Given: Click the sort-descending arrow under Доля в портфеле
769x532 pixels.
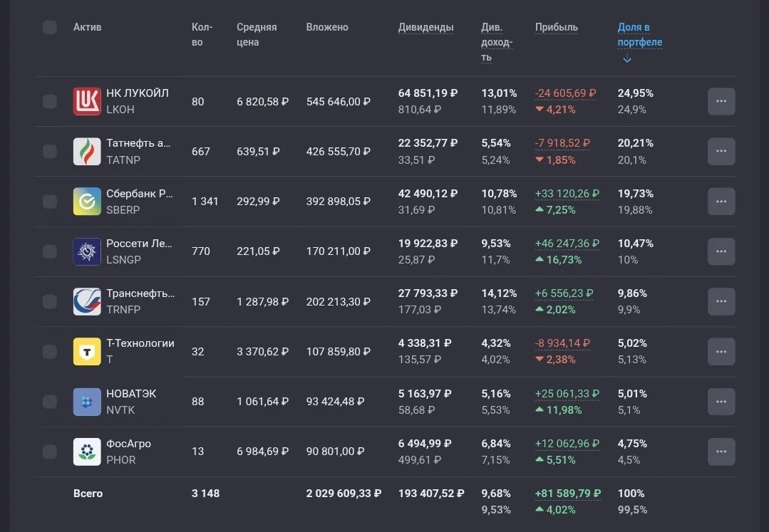Looking at the screenshot, I should 626,59.
